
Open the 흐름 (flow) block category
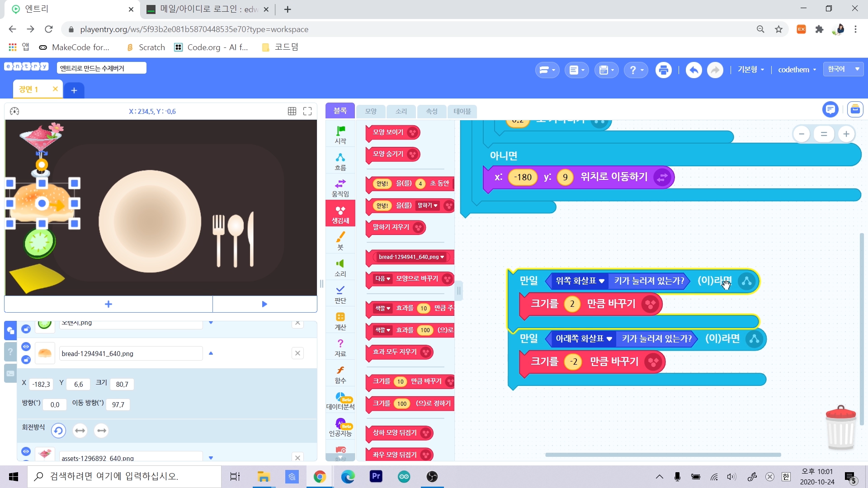pos(340,161)
